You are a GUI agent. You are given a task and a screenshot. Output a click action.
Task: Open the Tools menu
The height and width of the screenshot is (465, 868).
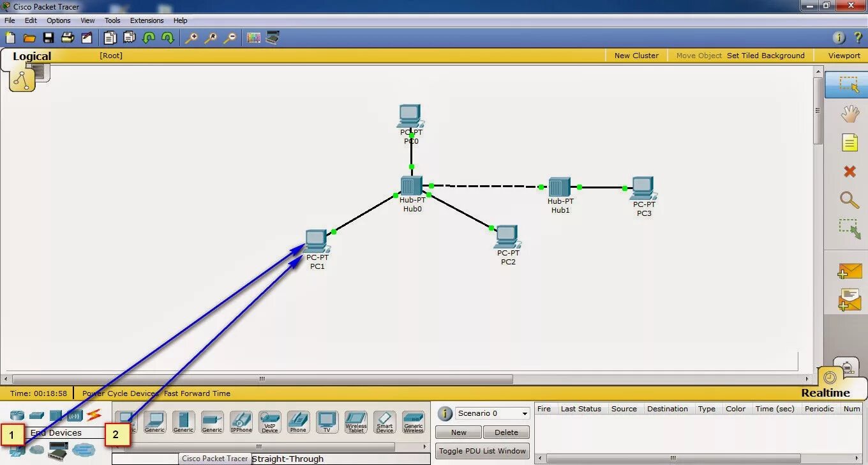112,20
